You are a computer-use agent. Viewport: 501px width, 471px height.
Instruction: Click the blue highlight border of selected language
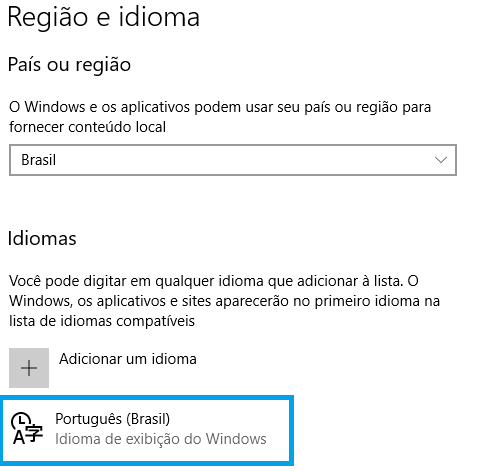tap(147, 398)
